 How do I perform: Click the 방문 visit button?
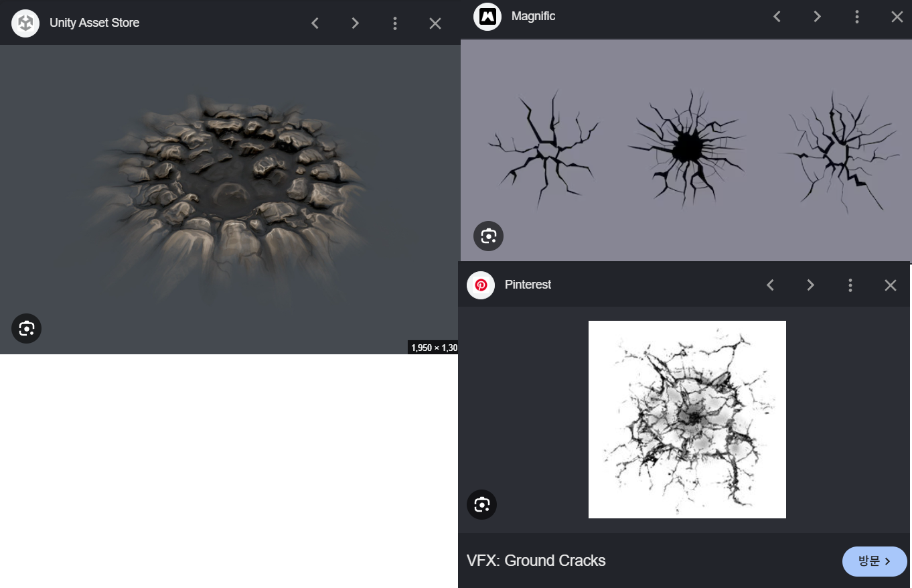[875, 561]
